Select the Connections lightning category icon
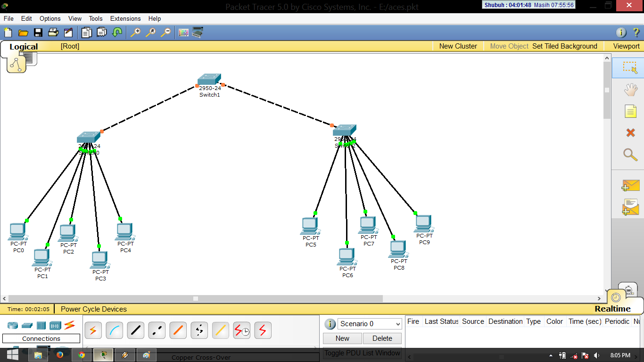The width and height of the screenshot is (644, 362). (70, 325)
